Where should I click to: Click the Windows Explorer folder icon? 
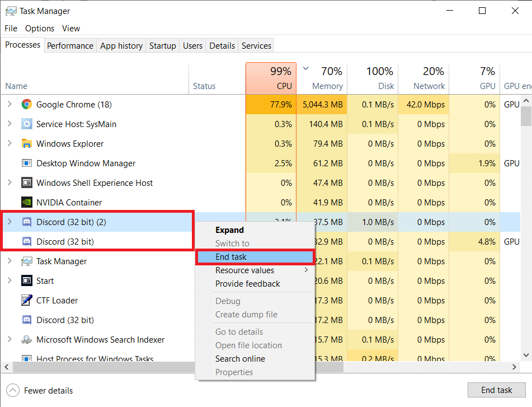[x=26, y=143]
